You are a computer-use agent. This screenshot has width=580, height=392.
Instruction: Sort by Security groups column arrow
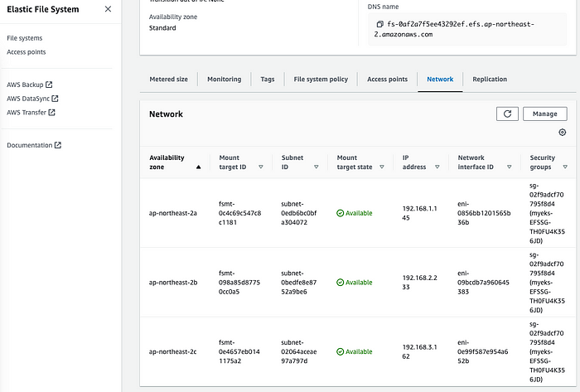coord(565,167)
